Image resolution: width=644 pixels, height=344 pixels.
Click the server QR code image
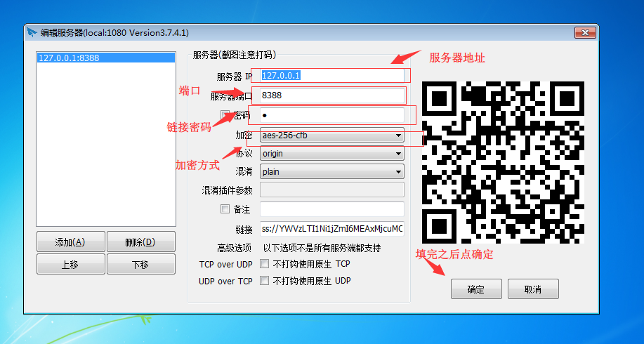(x=503, y=163)
